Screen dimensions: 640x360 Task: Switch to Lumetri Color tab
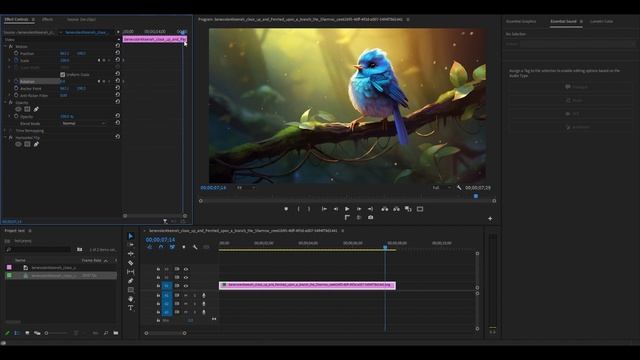point(602,21)
